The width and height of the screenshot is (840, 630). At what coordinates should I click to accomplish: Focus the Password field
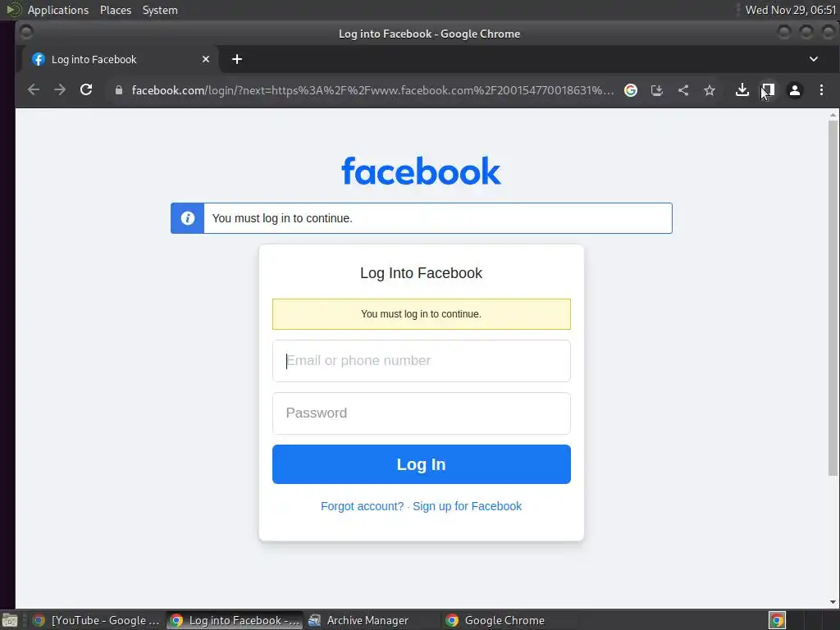click(421, 413)
